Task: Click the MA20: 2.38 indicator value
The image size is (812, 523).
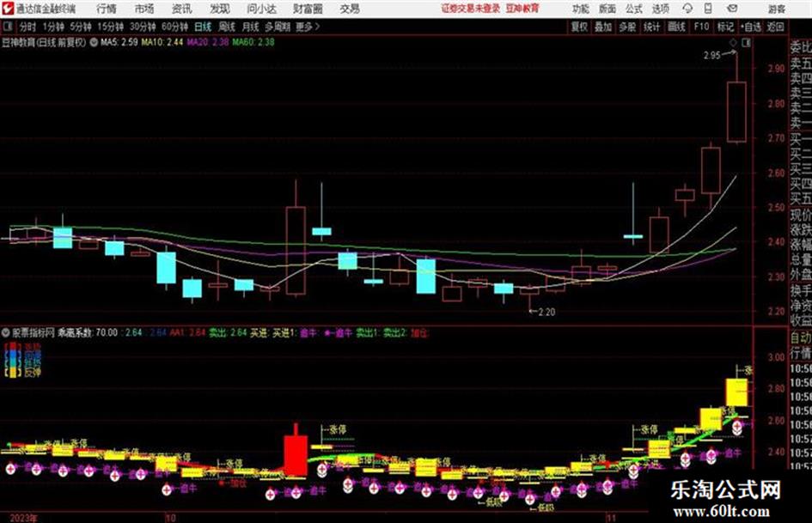Action: [x=208, y=42]
